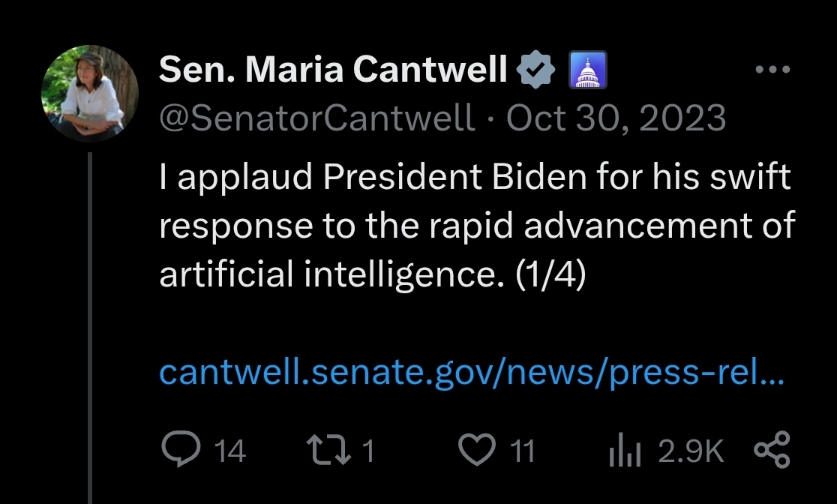The height and width of the screenshot is (504, 837).
Task: Click the repost count of 1
Action: [368, 451]
